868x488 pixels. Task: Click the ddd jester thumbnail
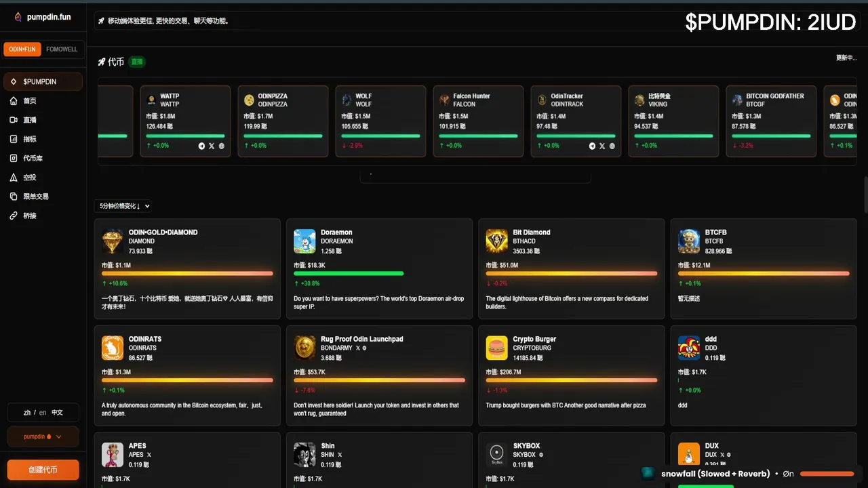(689, 348)
